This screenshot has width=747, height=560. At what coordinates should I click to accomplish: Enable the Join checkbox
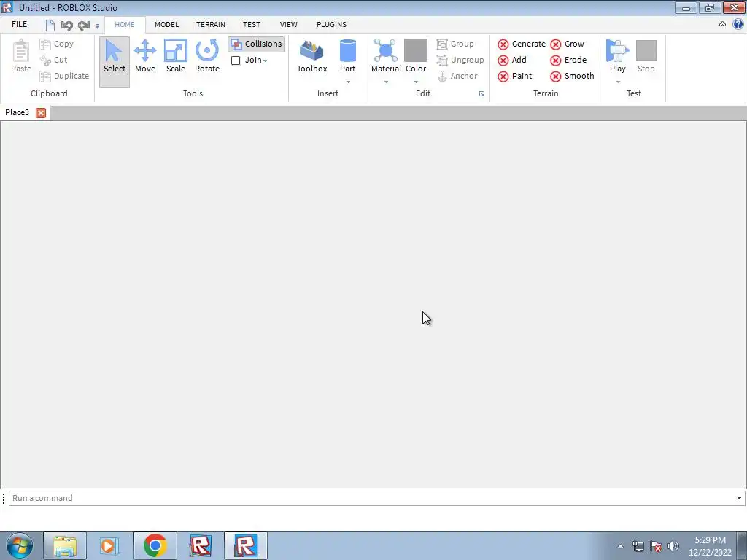(x=236, y=61)
